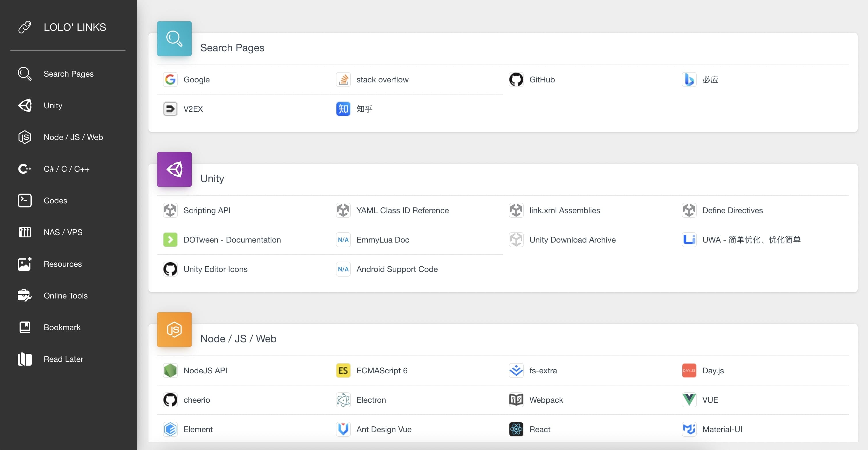Click the purple Unity section header icon
Viewport: 868px width, 450px height.
coord(174,169)
